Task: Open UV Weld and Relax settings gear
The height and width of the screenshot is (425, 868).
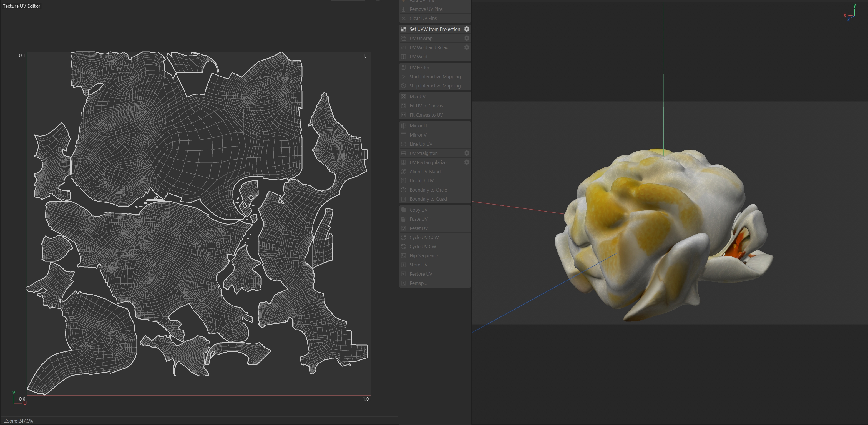Action: click(x=467, y=47)
